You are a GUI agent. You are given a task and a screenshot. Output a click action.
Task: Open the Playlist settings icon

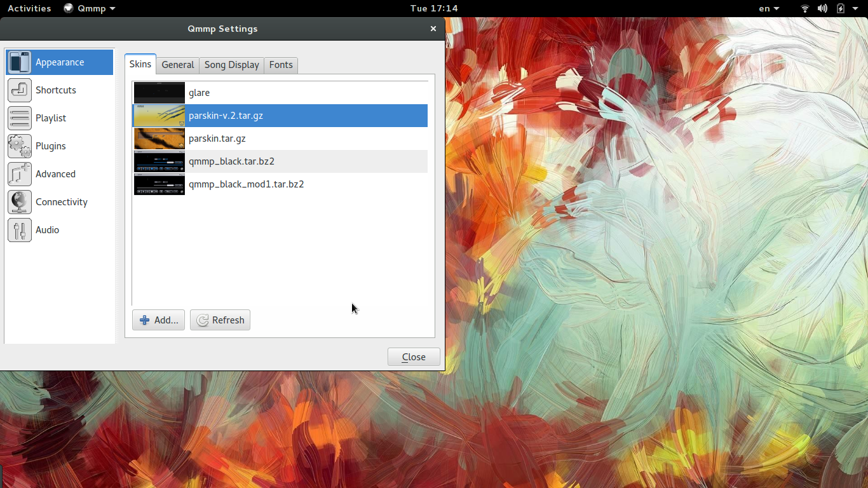pyautogui.click(x=20, y=118)
